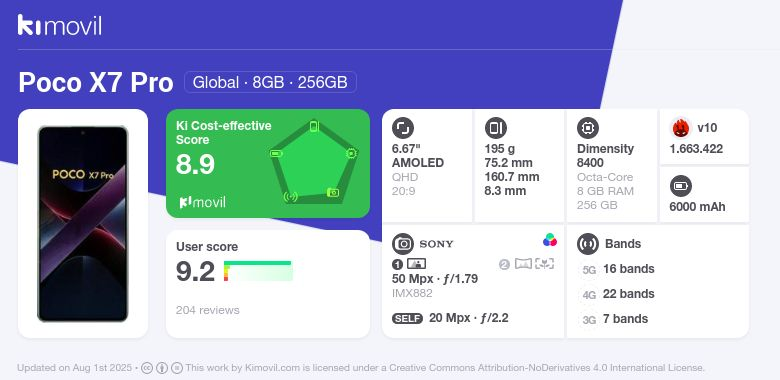
Task: Click the colored circles icon in camera card
Action: click(x=550, y=240)
